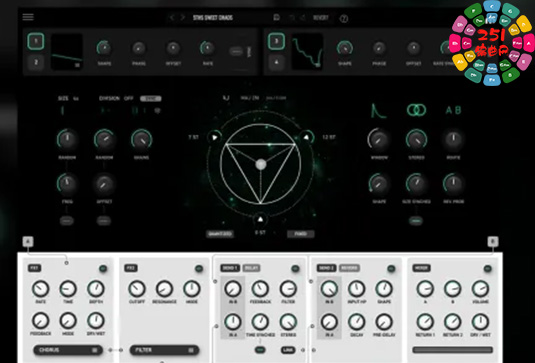Viewport: 535px width, 363px height.
Task: Click the Filter Resonance knob
Action: click(164, 289)
